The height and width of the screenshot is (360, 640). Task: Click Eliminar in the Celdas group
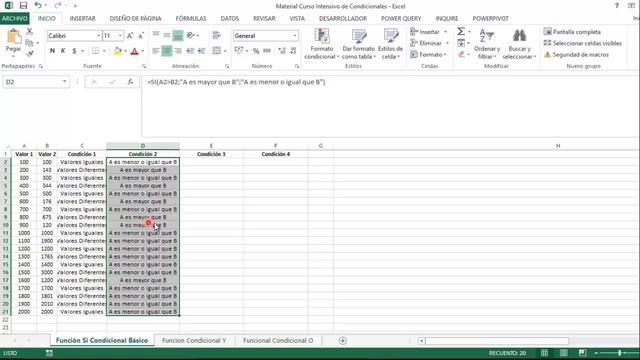point(429,43)
